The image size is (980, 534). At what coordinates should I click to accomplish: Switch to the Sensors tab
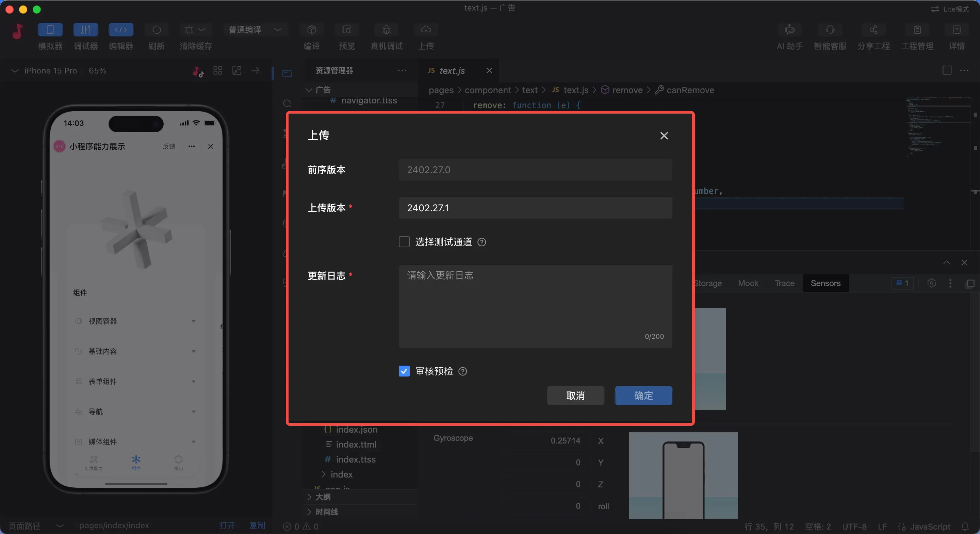coord(825,283)
